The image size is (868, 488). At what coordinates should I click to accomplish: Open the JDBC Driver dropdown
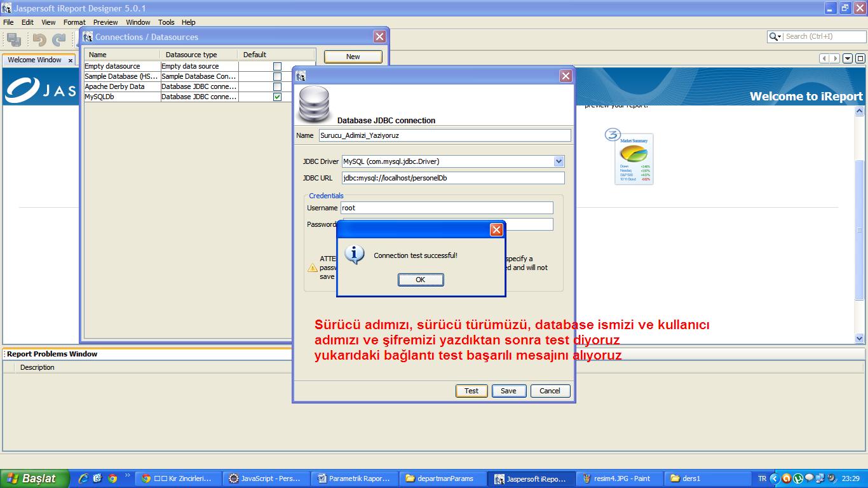(559, 161)
